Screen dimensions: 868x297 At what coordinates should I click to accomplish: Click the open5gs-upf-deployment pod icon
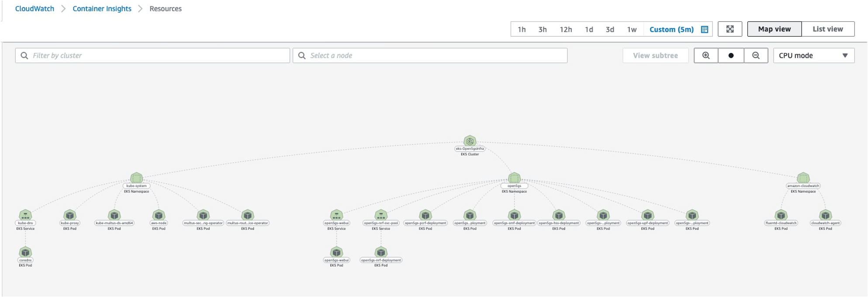pos(647,215)
